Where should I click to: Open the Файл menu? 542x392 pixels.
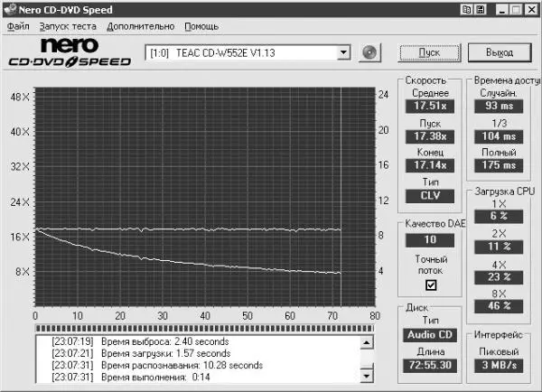coord(18,26)
